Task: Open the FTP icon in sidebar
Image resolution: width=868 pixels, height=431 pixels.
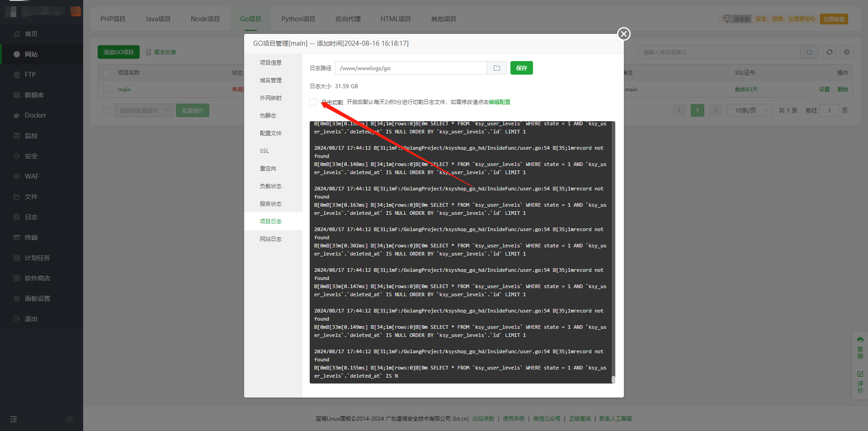Action: pos(17,75)
